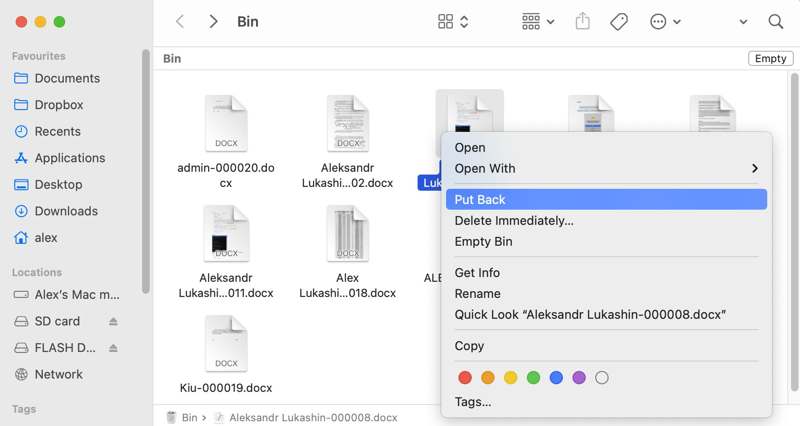Go forward with the right arrow
Screen dimensions: 800x426
coord(213,21)
